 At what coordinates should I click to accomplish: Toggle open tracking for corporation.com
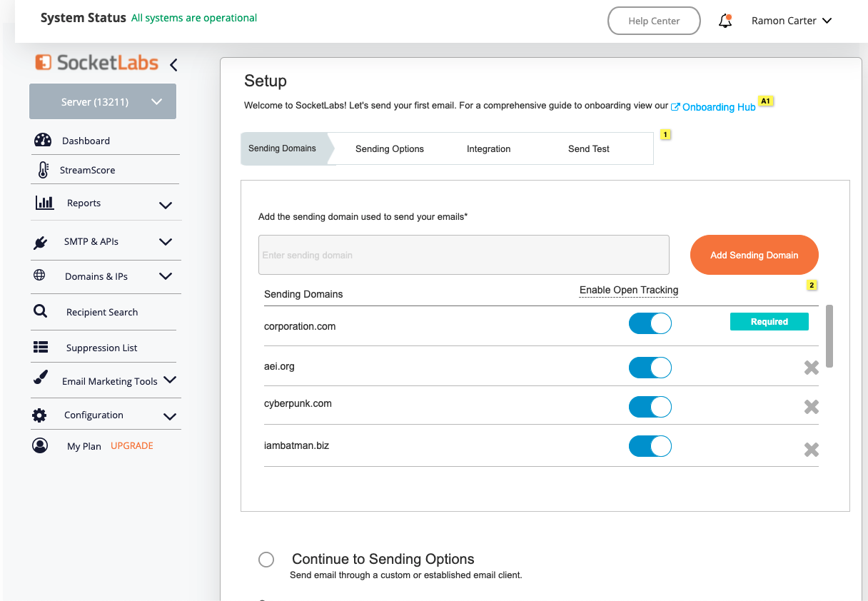(650, 323)
